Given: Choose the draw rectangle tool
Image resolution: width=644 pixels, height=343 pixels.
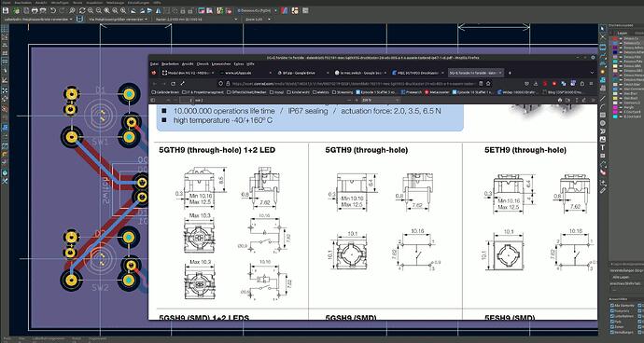Looking at the screenshot, I should pyautogui.click(x=603, y=115).
